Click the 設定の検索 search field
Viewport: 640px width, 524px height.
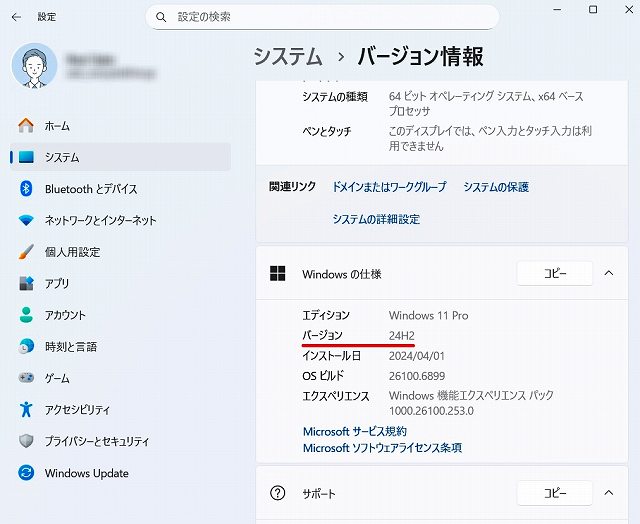(x=330, y=17)
